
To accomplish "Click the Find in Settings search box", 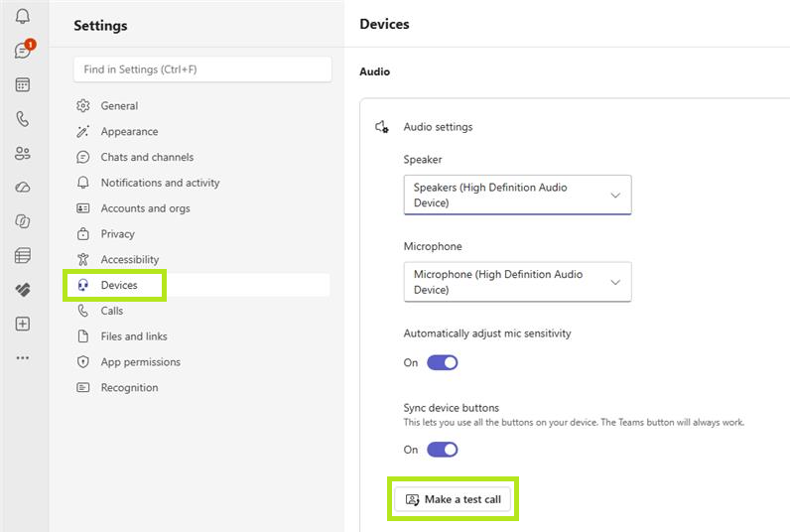I will pyautogui.click(x=202, y=69).
